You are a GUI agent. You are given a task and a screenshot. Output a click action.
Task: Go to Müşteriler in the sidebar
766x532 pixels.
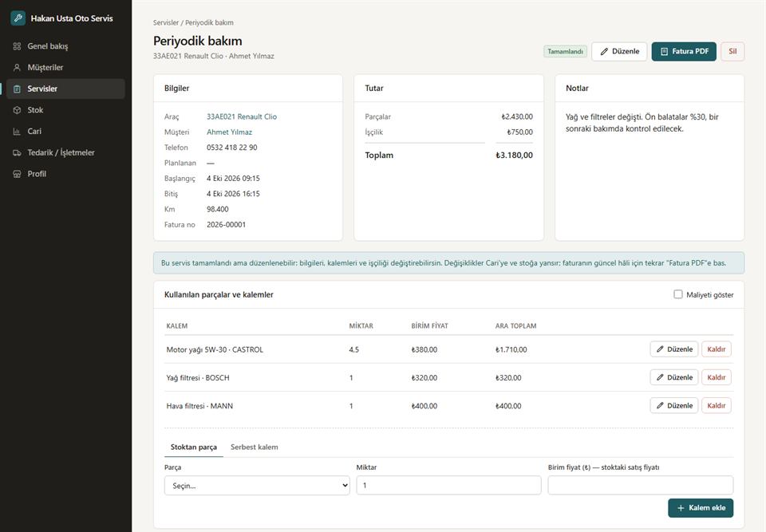[x=65, y=68]
